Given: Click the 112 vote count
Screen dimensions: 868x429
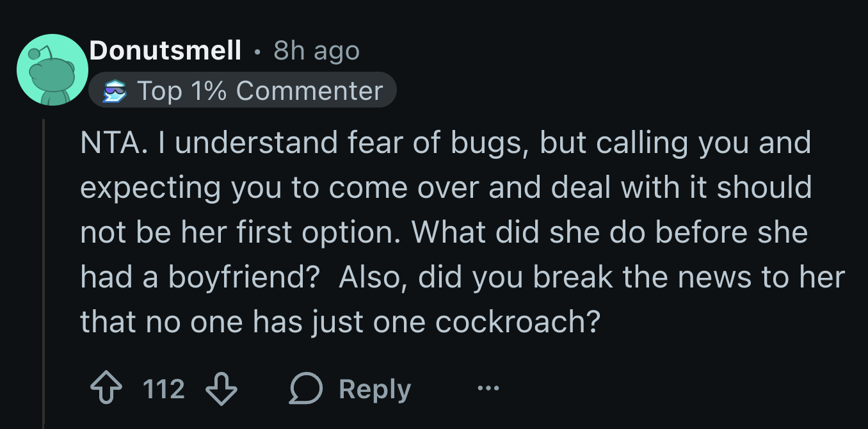Looking at the screenshot, I should [164, 390].
